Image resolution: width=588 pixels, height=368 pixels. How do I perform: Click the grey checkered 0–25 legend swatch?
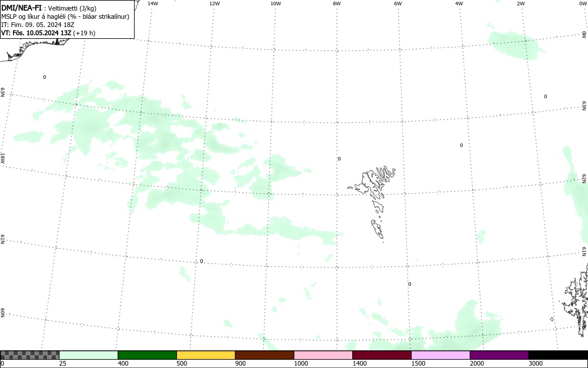point(30,355)
